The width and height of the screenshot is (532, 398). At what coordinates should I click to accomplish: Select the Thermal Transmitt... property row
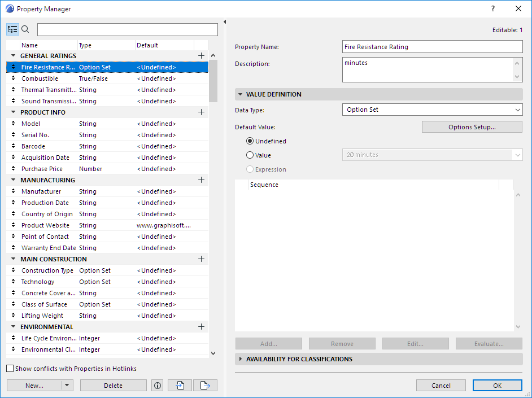(107, 90)
